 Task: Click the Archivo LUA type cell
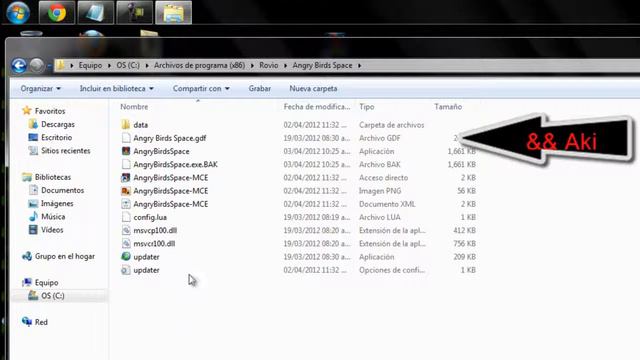[x=380, y=217]
